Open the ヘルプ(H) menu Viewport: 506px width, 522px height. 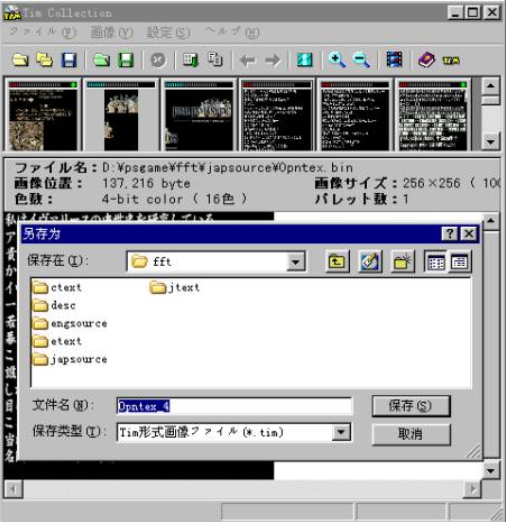(x=232, y=32)
